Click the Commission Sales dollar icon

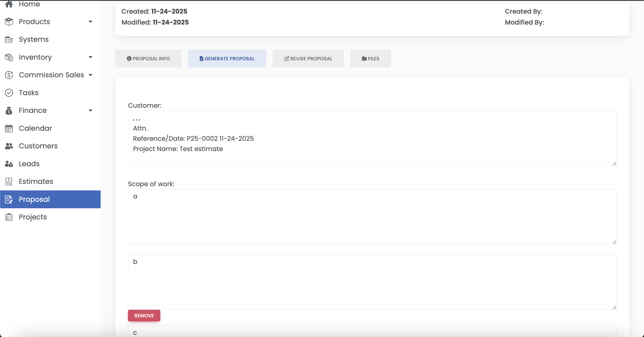[9, 75]
